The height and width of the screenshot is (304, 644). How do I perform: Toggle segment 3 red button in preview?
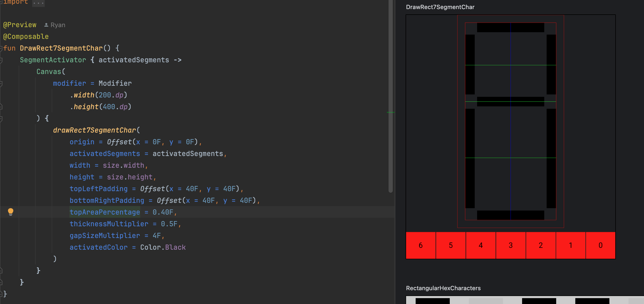coord(511,245)
